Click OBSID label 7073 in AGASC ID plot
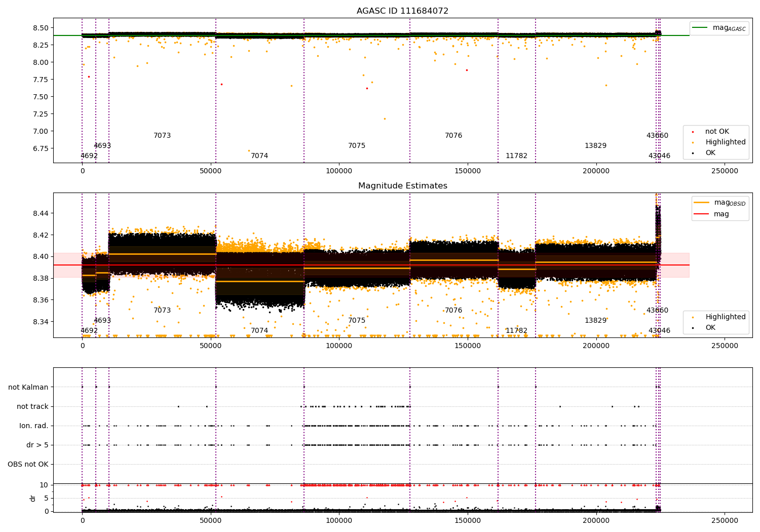 (162, 136)
